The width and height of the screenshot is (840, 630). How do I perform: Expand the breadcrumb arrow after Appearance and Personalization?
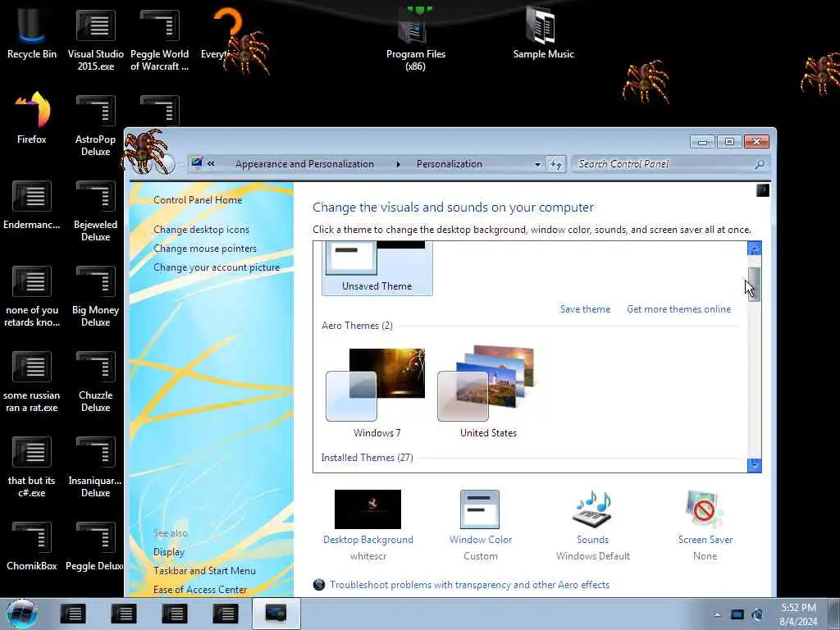pyautogui.click(x=398, y=164)
